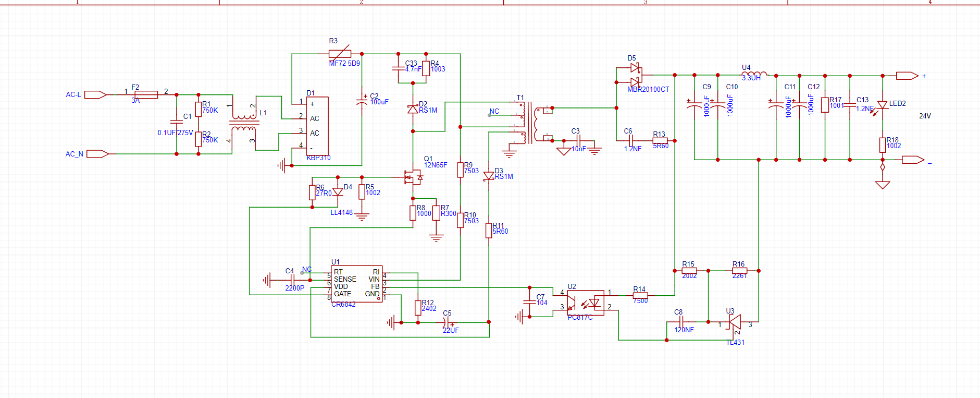Image resolution: width=980 pixels, height=398 pixels.
Task: Select the 12N65F MOSFET Q1 symbol
Action: (414, 177)
